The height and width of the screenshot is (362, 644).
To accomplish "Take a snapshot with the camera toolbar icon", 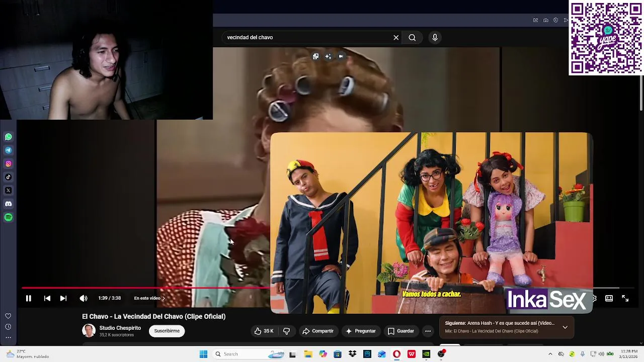I will [x=545, y=20].
